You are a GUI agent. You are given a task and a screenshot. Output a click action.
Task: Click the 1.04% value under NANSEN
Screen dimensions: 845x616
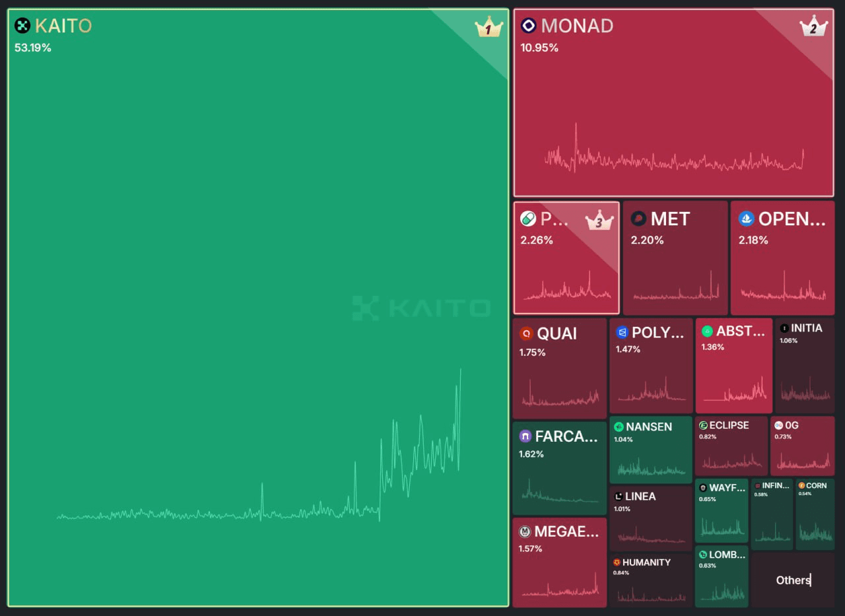coord(623,440)
